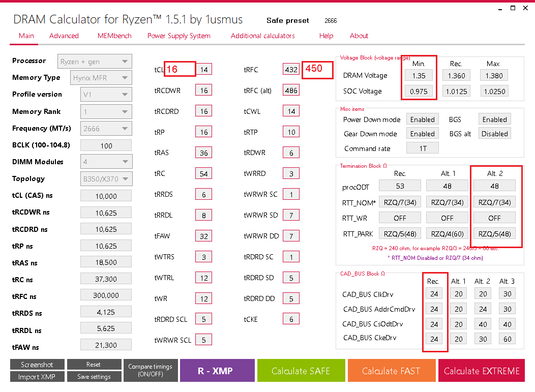Click the tWTRL timing value box
The width and height of the screenshot is (535, 392).
pos(204,278)
